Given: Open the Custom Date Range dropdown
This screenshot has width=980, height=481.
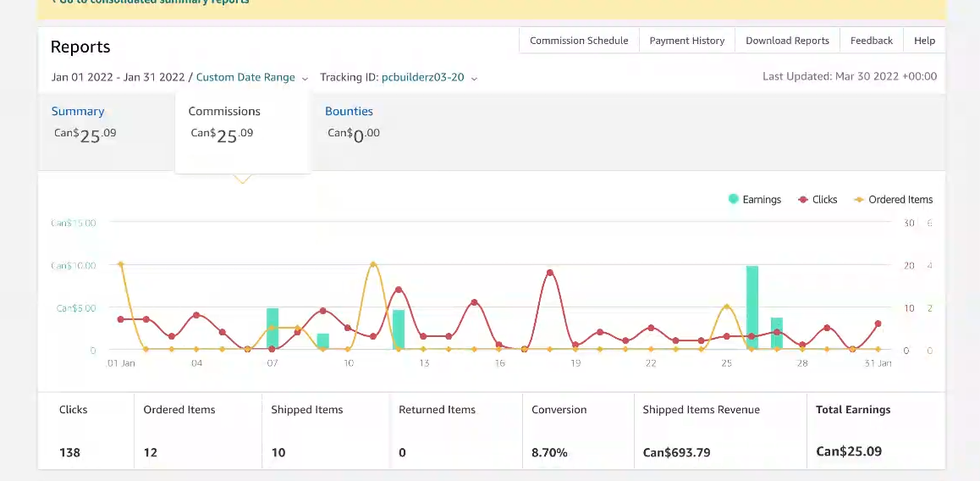Looking at the screenshot, I should click(245, 78).
